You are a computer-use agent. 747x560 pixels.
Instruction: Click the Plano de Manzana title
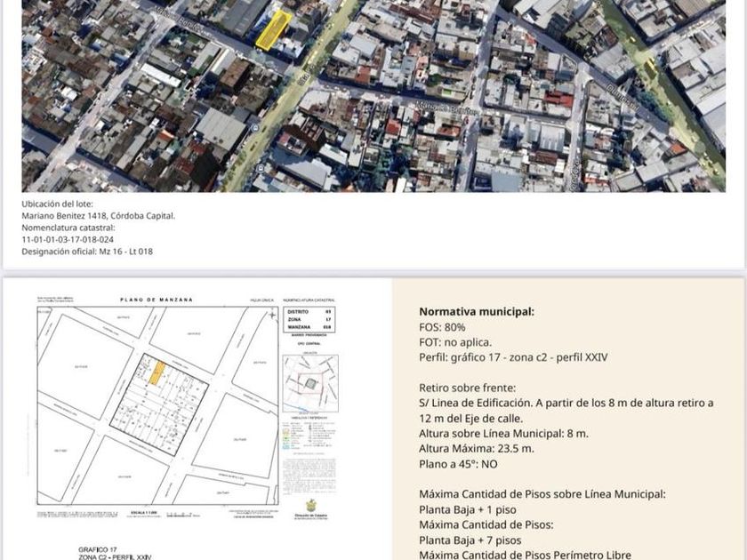[157, 300]
